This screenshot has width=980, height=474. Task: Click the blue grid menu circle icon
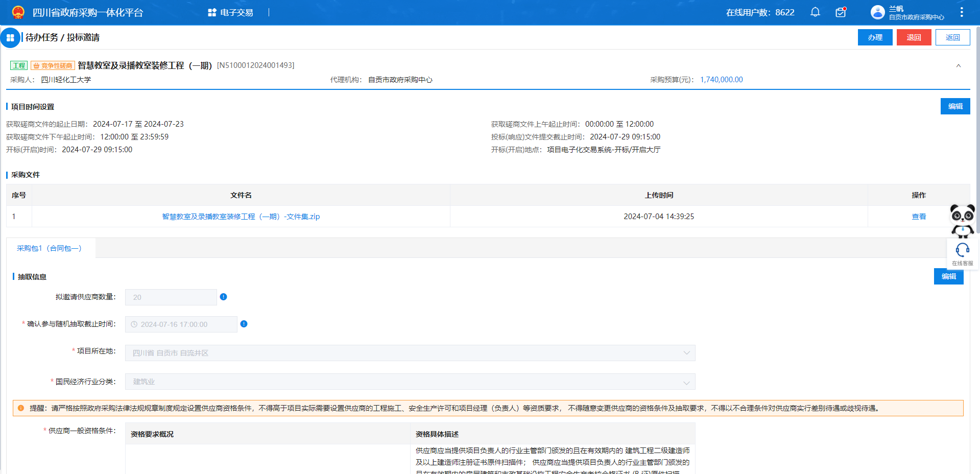10,38
